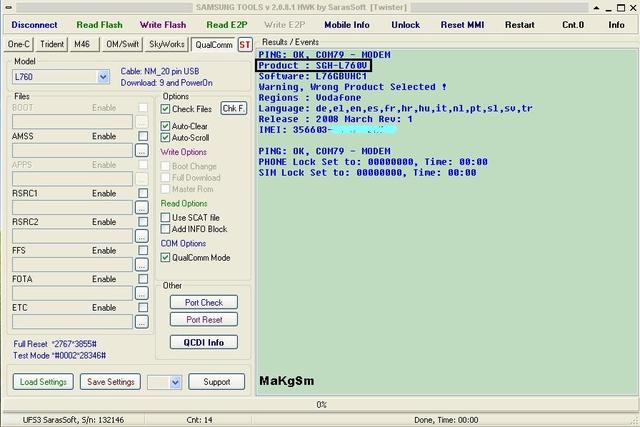Browse for FFS file with ... button
Image resolution: width=640 pixels, height=427 pixels.
coord(142,265)
